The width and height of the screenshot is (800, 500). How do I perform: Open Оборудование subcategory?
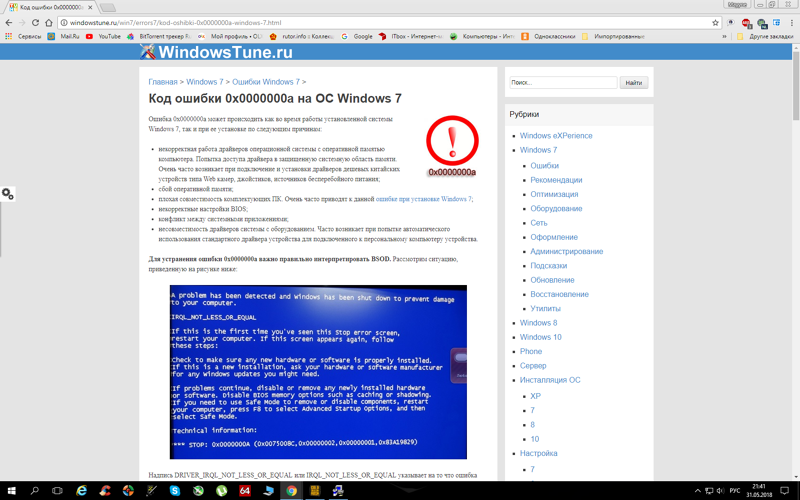pyautogui.click(x=556, y=208)
